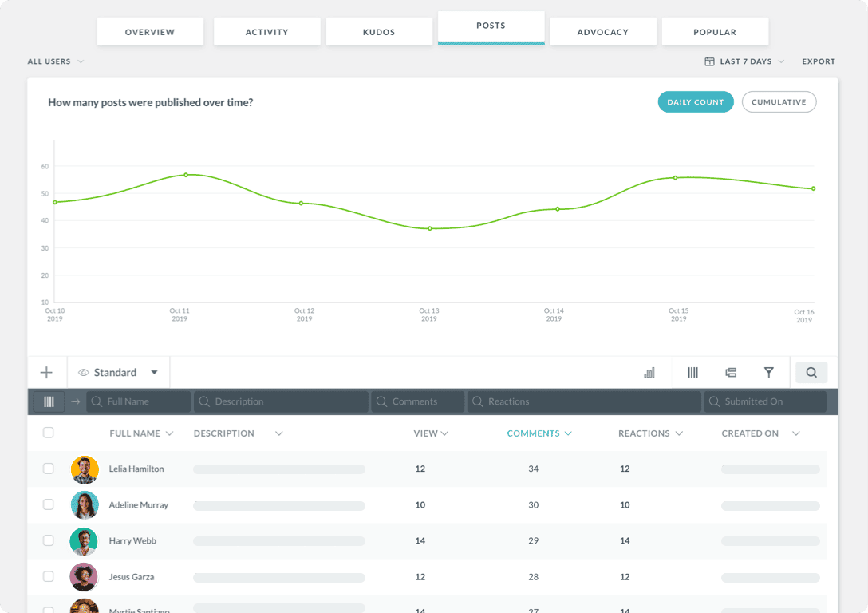868x613 pixels.
Task: Click the columns icon in the dark search row
Action: pyautogui.click(x=48, y=401)
